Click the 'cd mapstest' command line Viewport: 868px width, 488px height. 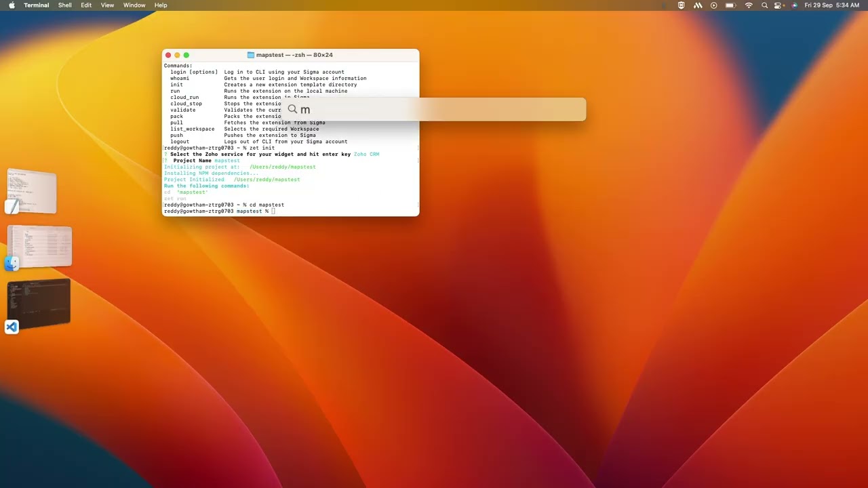224,205
